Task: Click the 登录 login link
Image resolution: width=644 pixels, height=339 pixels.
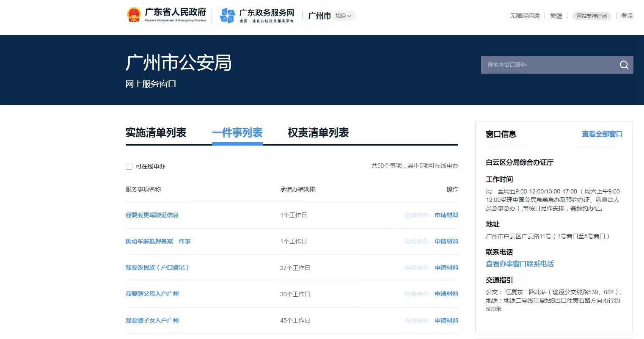Action: (627, 16)
